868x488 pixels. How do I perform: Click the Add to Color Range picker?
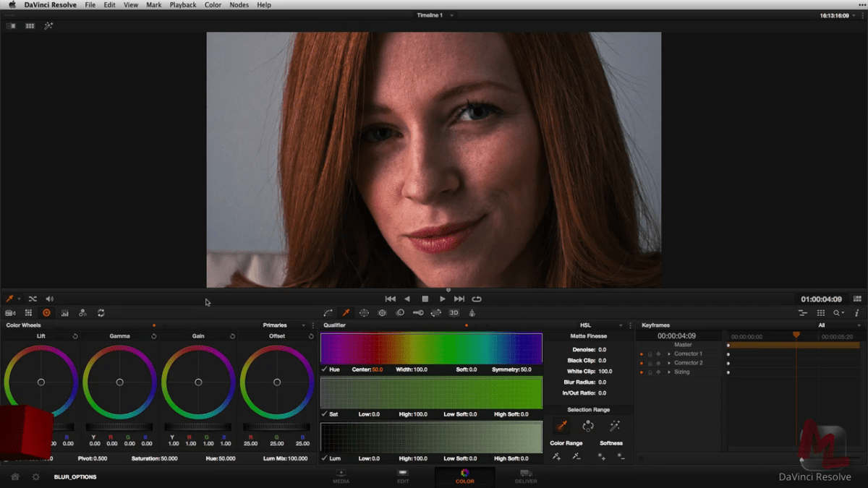pyautogui.click(x=556, y=455)
